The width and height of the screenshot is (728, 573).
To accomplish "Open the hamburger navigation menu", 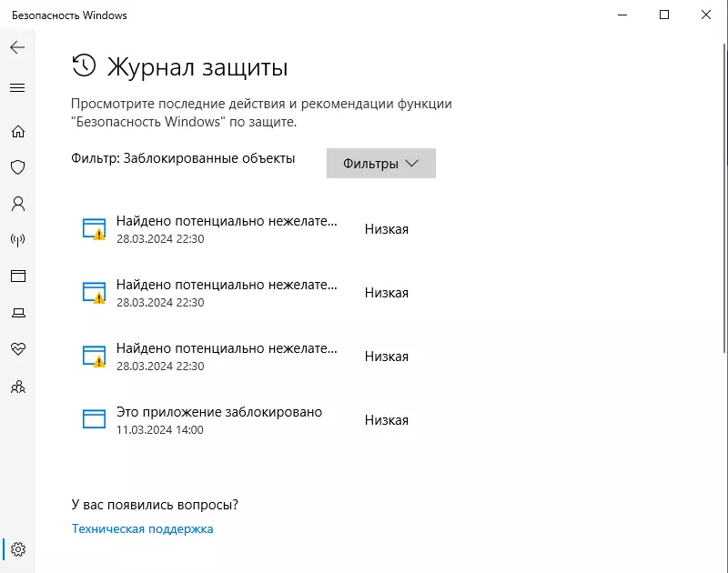I will click(x=17, y=87).
